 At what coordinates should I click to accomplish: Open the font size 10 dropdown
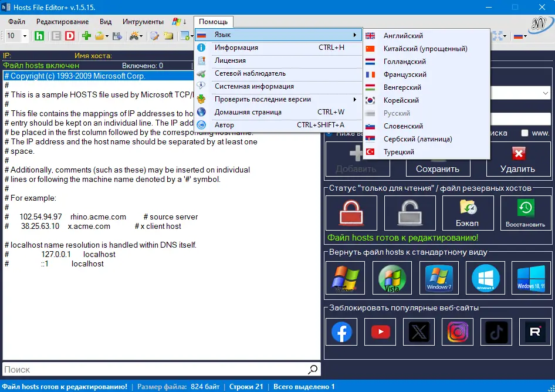[x=25, y=36]
